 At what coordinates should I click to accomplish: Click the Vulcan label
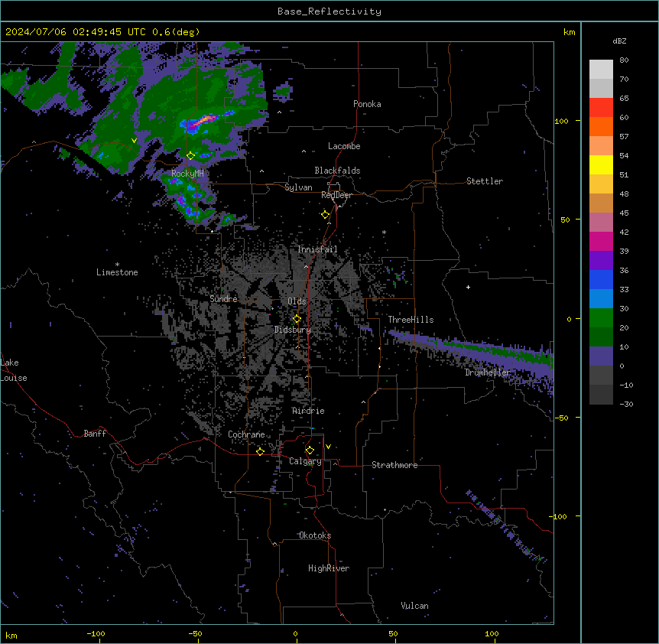pos(415,606)
